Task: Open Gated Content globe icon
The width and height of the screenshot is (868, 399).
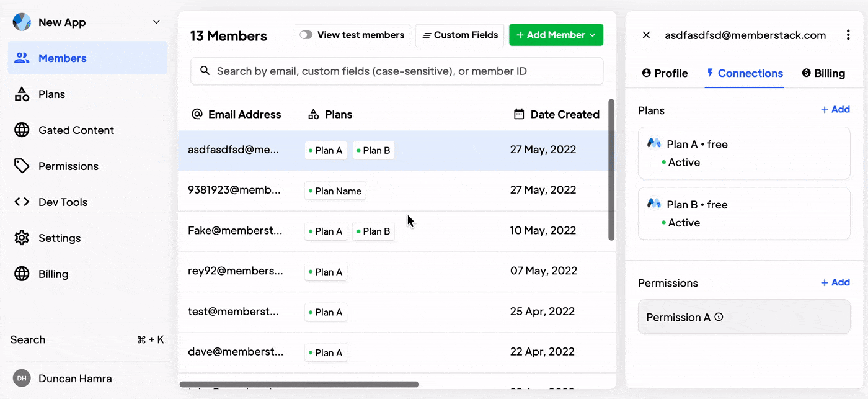Action: tap(22, 130)
